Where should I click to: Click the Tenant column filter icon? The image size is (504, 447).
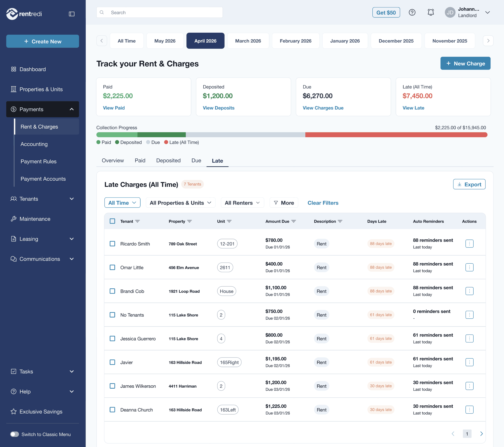tap(137, 221)
